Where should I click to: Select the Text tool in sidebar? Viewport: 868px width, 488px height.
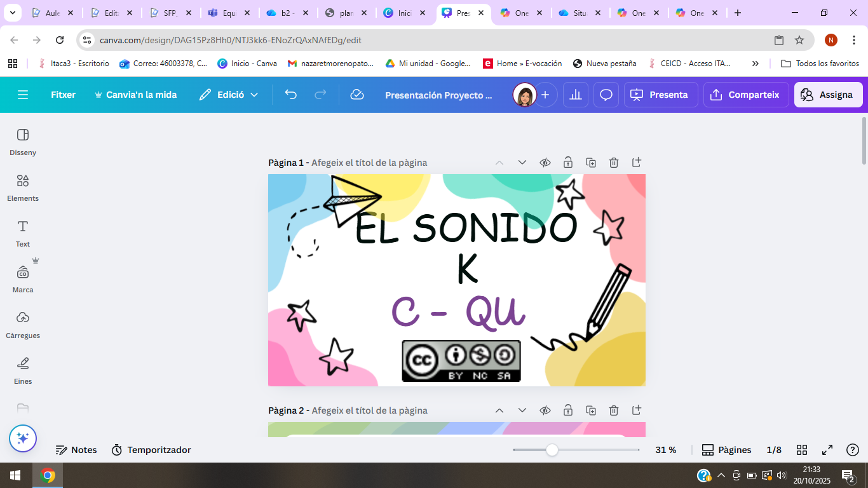(23, 233)
